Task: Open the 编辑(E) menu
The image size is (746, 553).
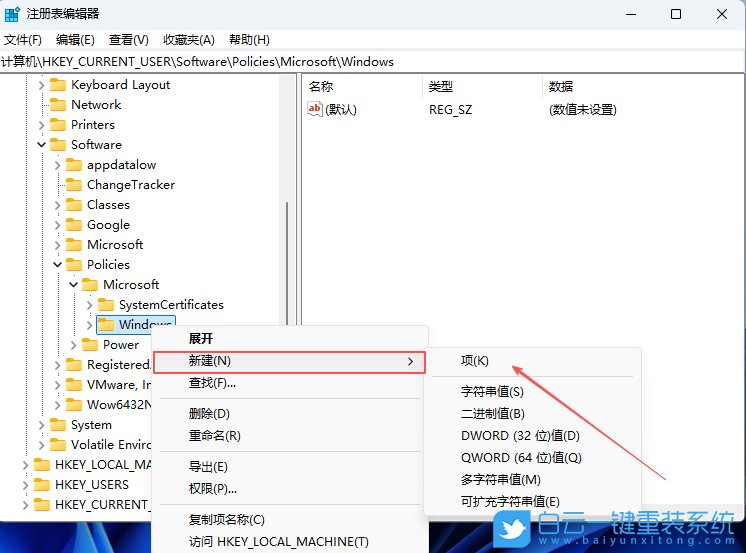Action: pos(75,40)
